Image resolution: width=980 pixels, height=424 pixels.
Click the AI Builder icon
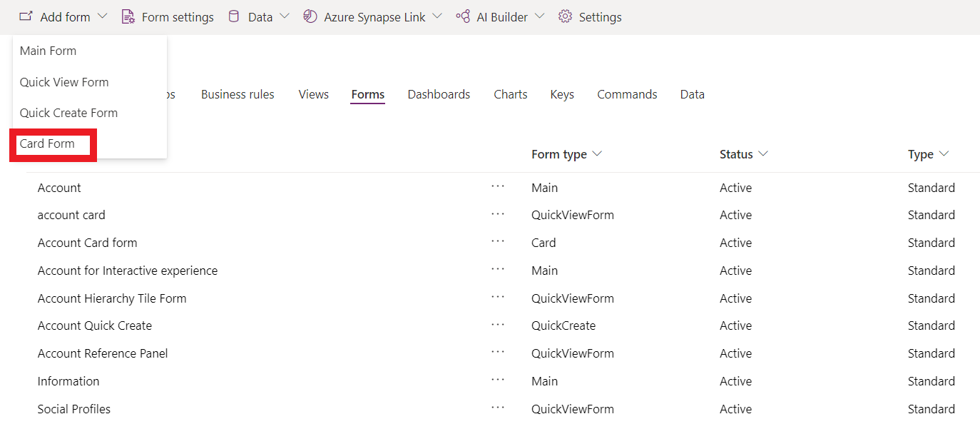463,16
